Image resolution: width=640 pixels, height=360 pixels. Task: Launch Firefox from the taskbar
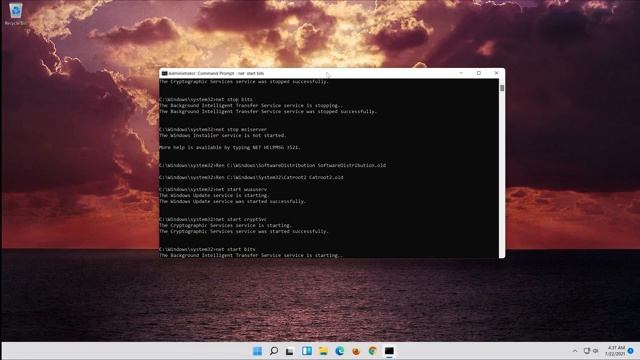point(356,351)
